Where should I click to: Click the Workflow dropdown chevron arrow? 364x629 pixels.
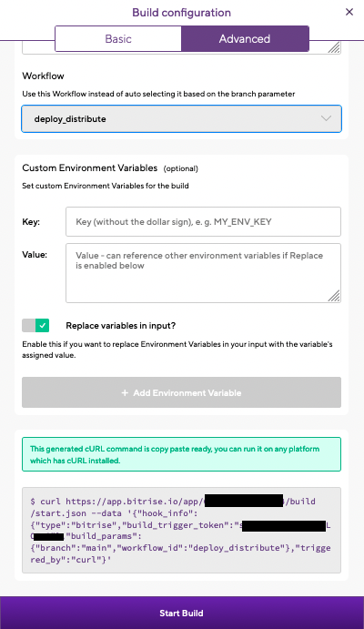coord(327,118)
